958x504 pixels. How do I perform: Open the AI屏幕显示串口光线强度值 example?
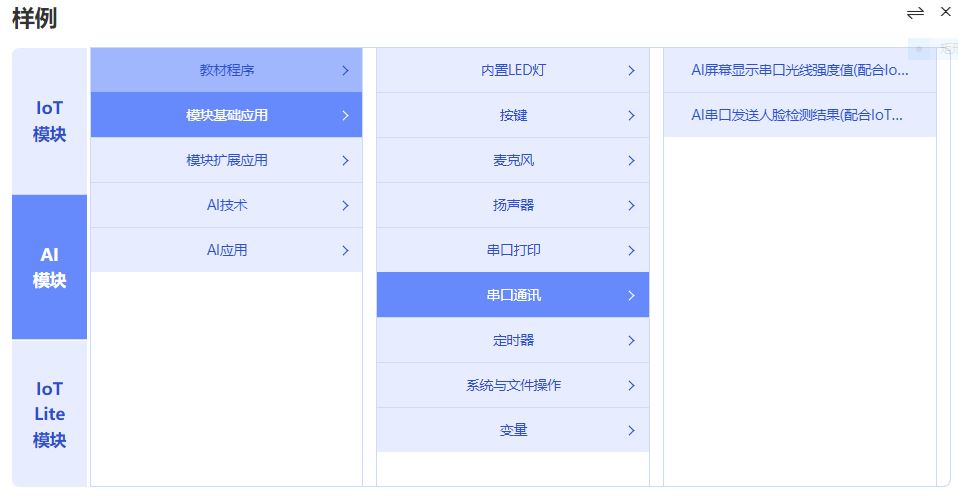point(799,71)
